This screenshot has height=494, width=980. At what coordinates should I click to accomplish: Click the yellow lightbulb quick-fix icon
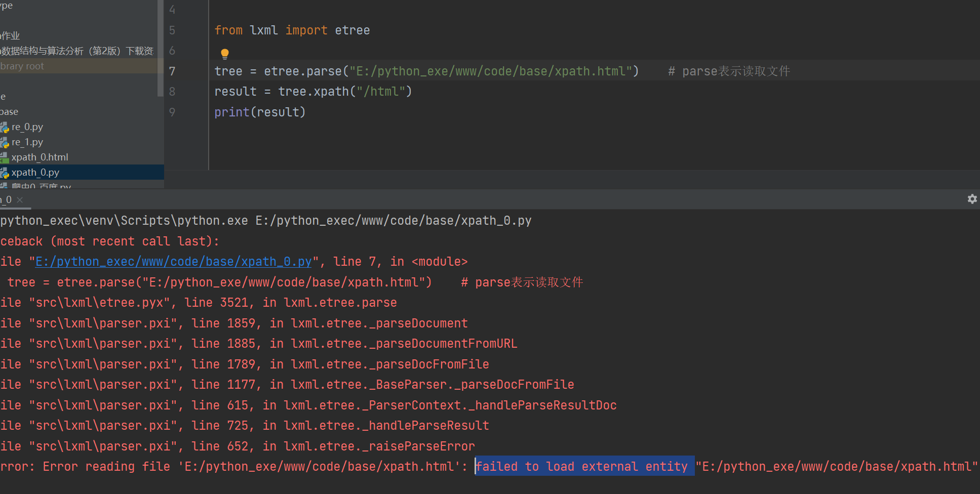coord(225,54)
